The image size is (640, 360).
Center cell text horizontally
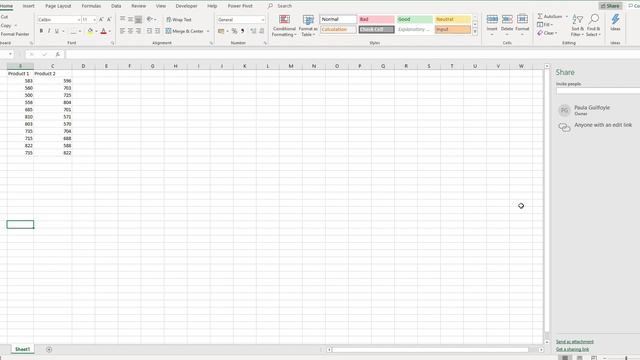coord(130,31)
